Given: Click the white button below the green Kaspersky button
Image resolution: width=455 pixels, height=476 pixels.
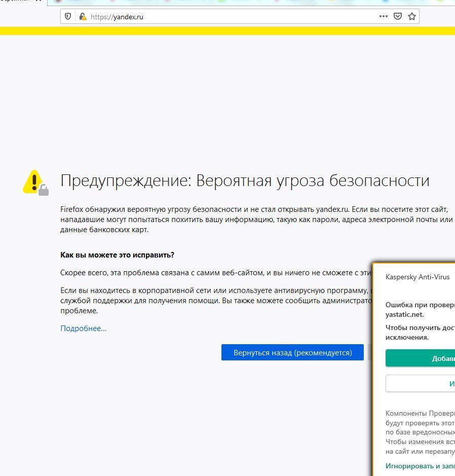Looking at the screenshot, I should pos(420,383).
